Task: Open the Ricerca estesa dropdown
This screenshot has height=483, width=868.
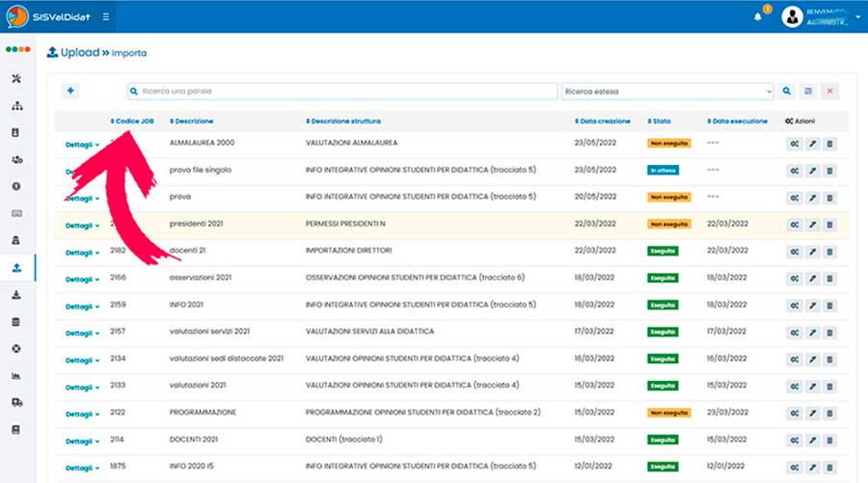Action: [667, 92]
